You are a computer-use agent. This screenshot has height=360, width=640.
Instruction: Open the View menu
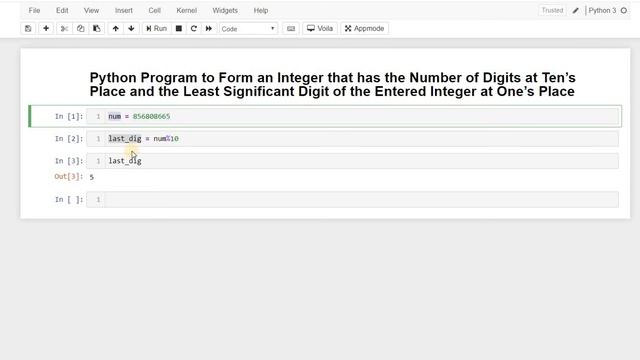tap(91, 11)
